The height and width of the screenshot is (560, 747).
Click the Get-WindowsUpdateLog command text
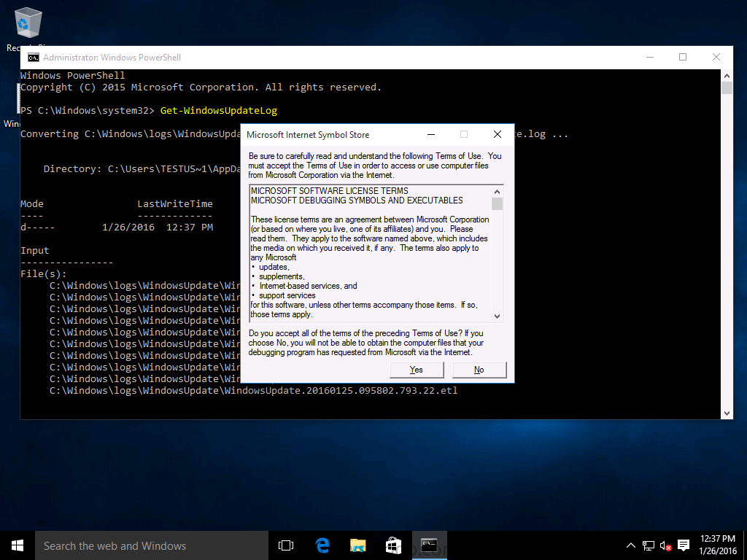tap(219, 111)
